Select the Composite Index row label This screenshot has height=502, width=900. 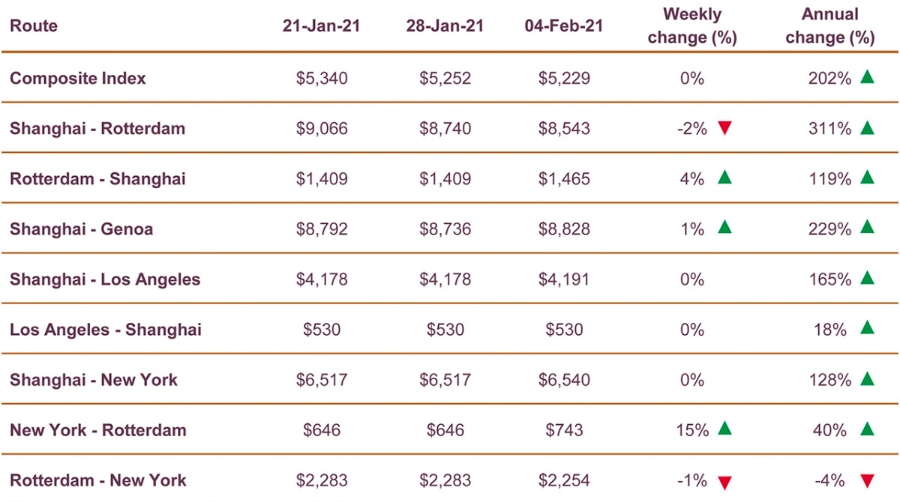pos(77,78)
